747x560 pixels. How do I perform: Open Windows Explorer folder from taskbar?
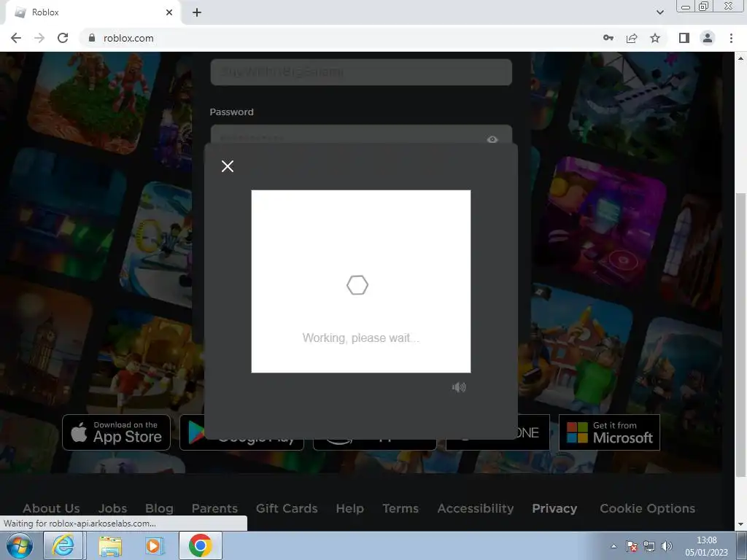(x=110, y=545)
